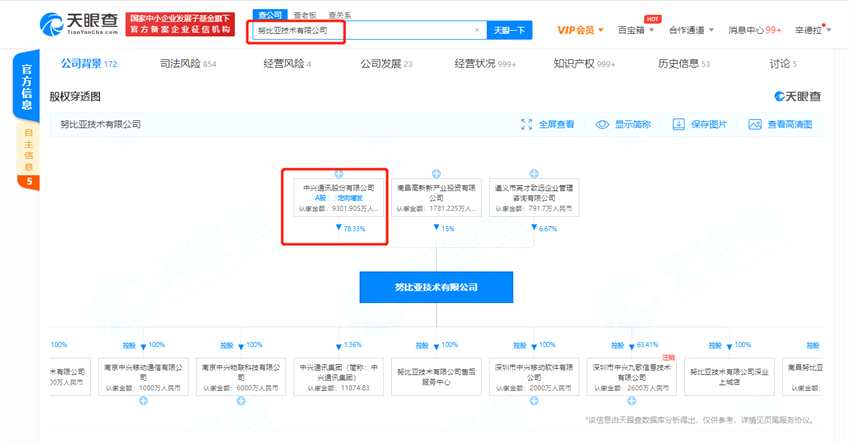Select the 自主信息 side tab
Viewport: 850px width, 443px height.
[28, 158]
